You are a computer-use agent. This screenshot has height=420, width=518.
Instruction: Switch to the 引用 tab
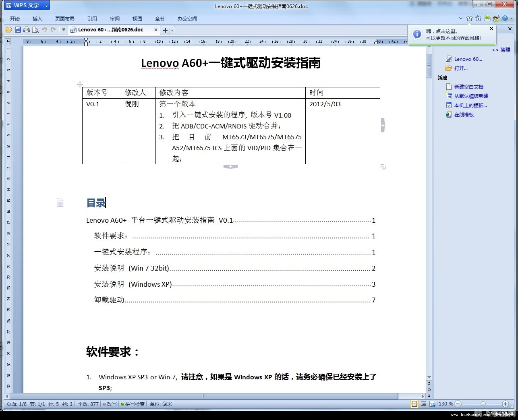click(x=92, y=19)
